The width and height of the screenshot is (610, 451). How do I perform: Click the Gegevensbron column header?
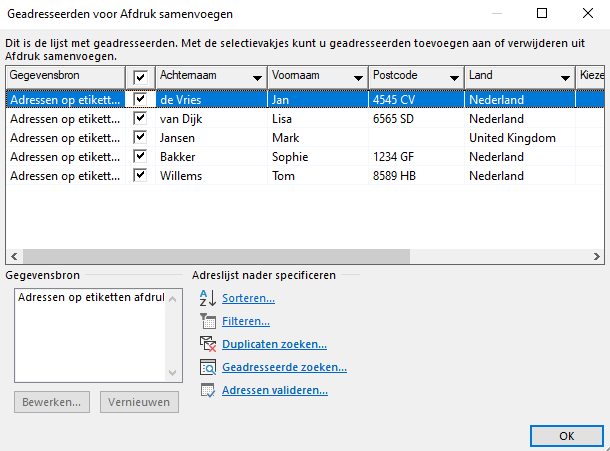65,77
